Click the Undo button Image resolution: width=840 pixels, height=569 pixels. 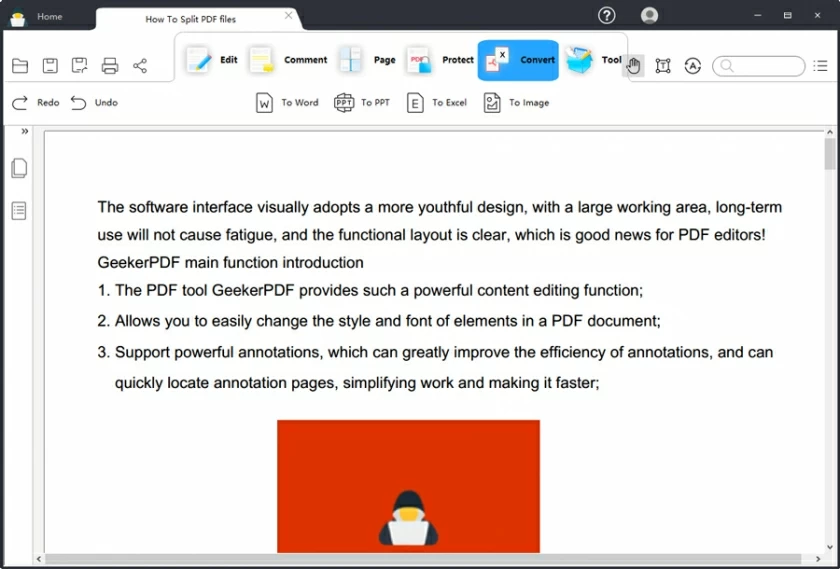pos(94,102)
